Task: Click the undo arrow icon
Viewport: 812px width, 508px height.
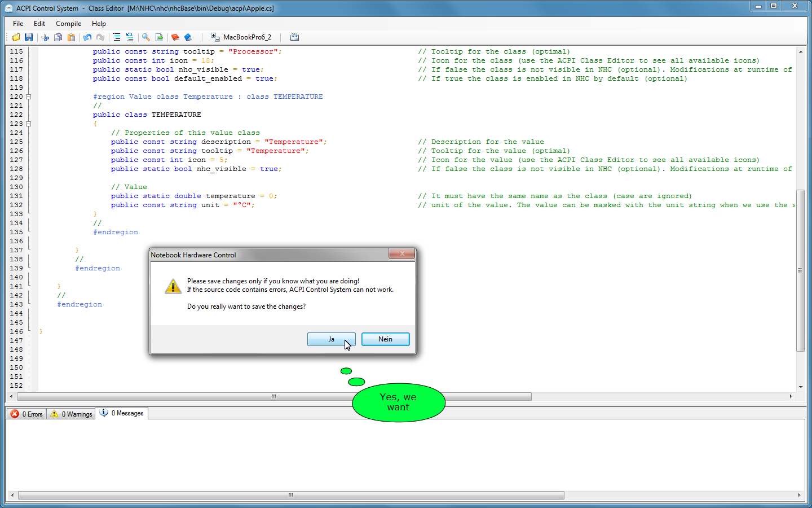Action: (x=87, y=37)
